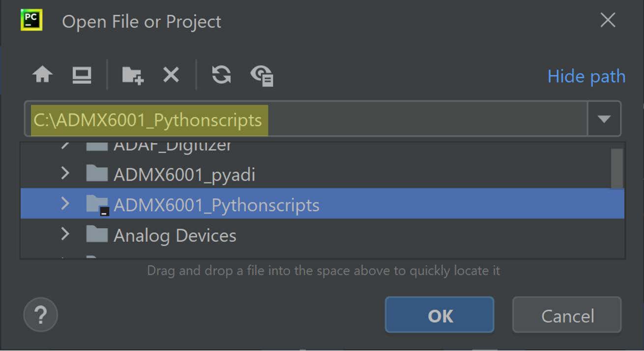Image resolution: width=644 pixels, height=351 pixels.
Task: Click the Hide path link
Action: point(586,76)
